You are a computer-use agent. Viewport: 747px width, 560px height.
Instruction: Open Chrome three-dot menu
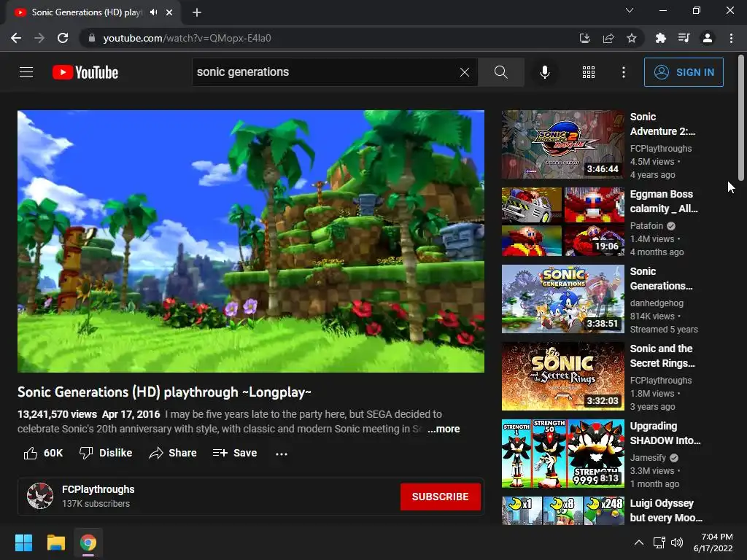731,38
